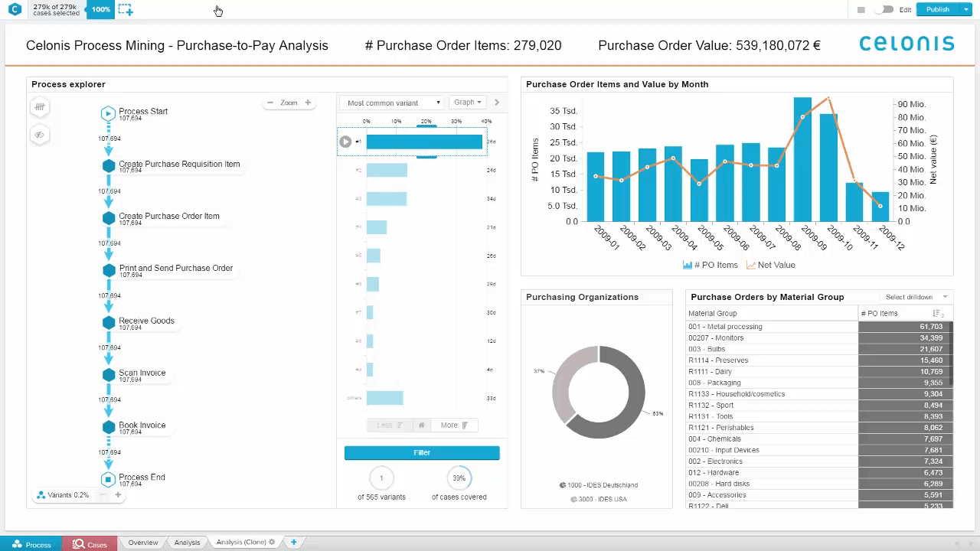Increase Variants percentage with plus
980x551 pixels.
pos(118,495)
